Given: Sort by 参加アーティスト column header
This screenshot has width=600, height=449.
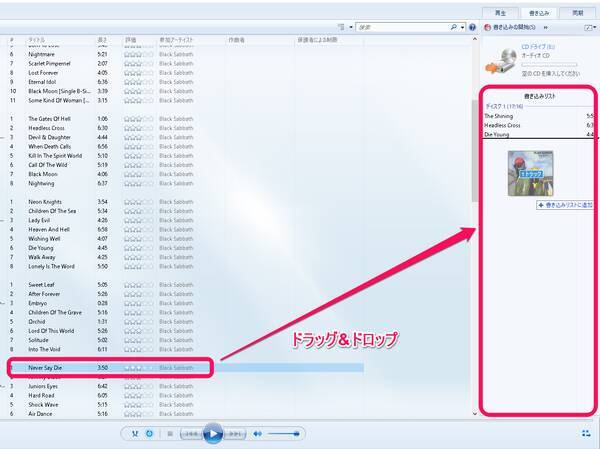Looking at the screenshot, I should click(x=176, y=40).
